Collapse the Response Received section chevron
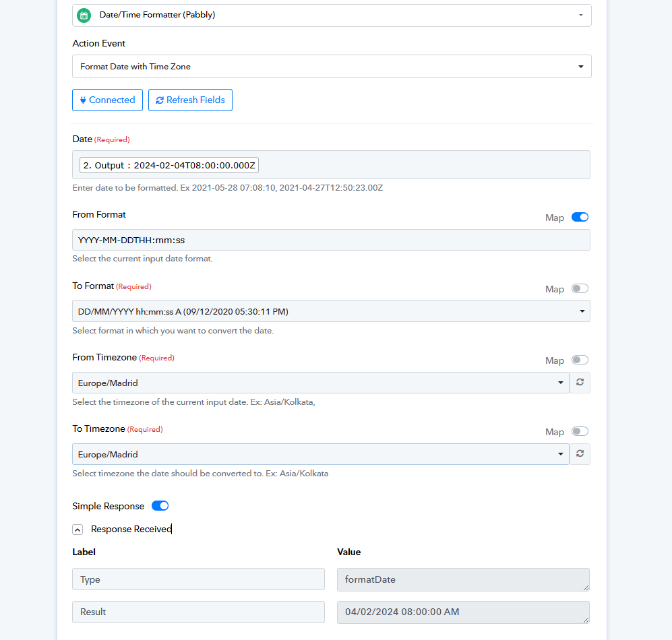The height and width of the screenshot is (640, 672). (x=78, y=530)
